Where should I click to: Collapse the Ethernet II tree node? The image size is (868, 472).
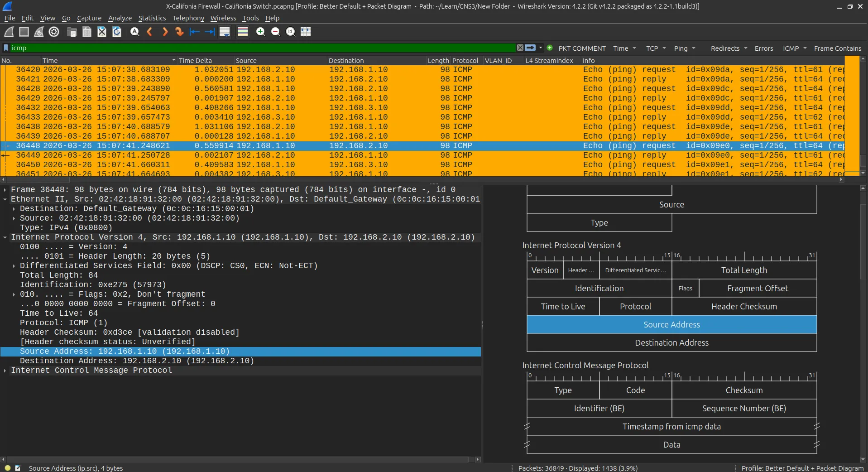[x=5, y=199]
